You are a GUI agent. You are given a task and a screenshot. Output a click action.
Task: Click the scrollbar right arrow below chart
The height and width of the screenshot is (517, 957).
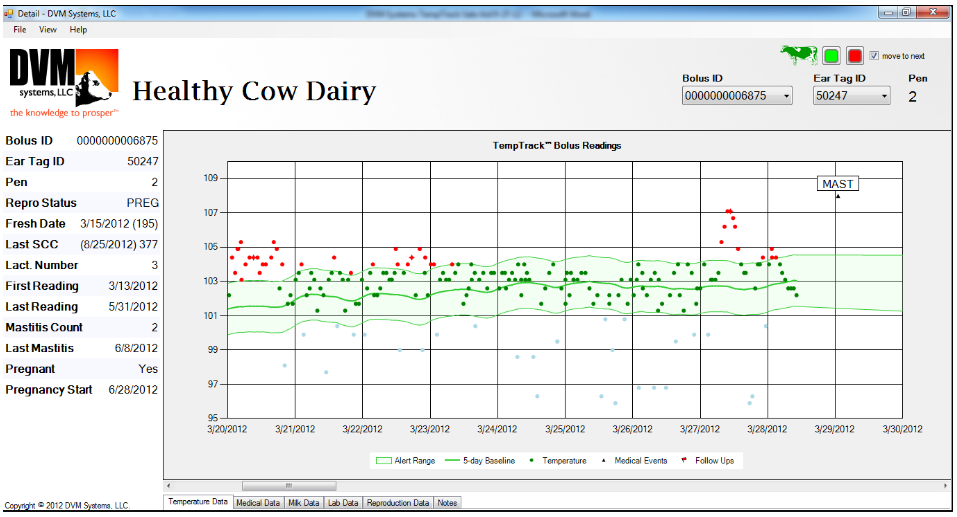coord(945,486)
